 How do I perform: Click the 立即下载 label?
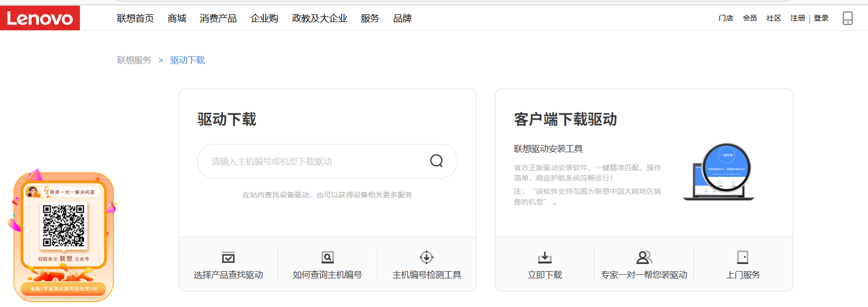pyautogui.click(x=545, y=275)
